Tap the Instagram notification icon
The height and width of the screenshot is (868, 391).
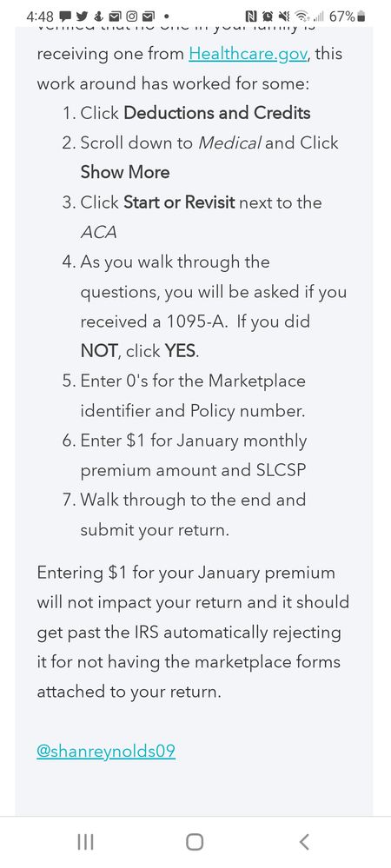pos(132,16)
